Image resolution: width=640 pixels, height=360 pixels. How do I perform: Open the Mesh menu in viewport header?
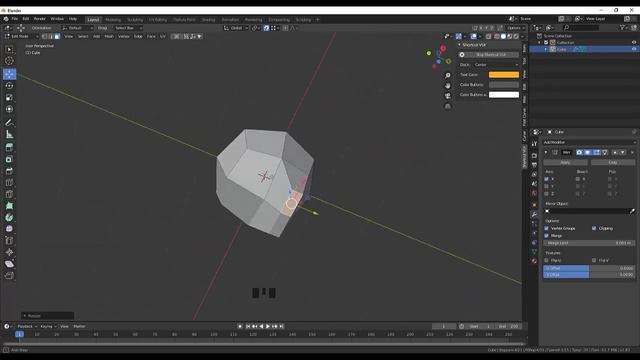pyautogui.click(x=109, y=36)
